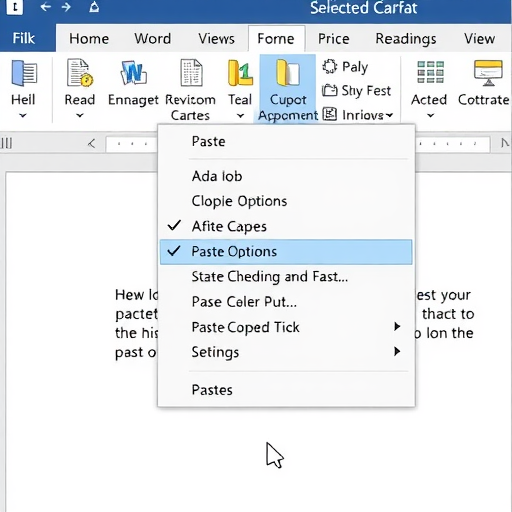Click the Hell document icon

(24, 73)
